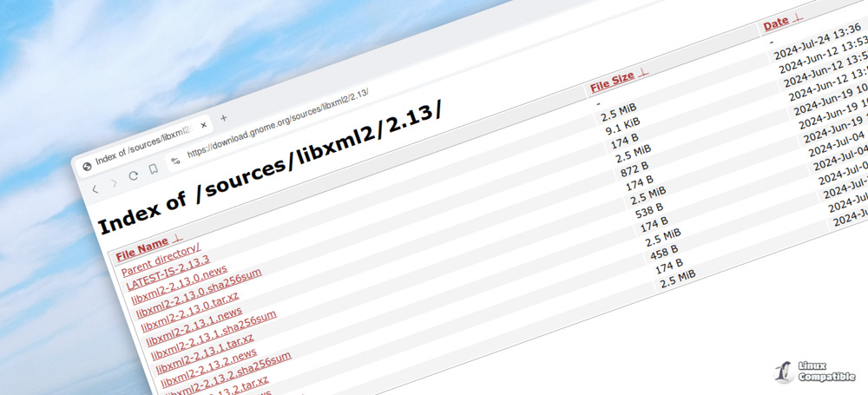Reload the page with the refresh icon
The height and width of the screenshot is (395, 868).
pyautogui.click(x=133, y=175)
